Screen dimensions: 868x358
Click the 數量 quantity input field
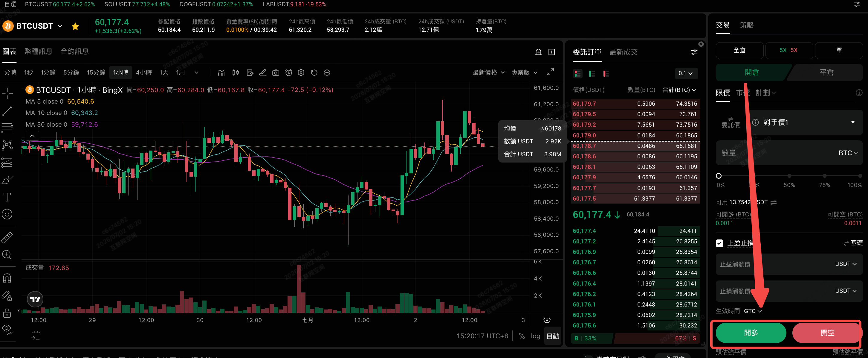(x=789, y=153)
